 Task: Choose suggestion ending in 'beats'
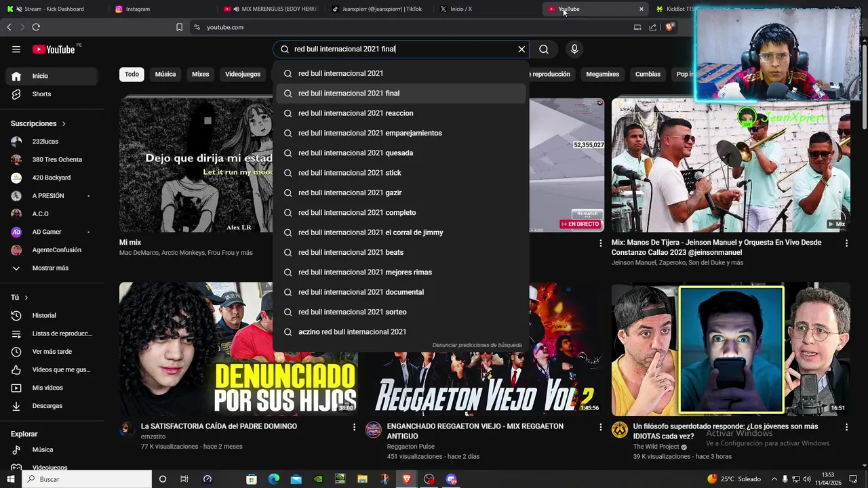coord(401,252)
